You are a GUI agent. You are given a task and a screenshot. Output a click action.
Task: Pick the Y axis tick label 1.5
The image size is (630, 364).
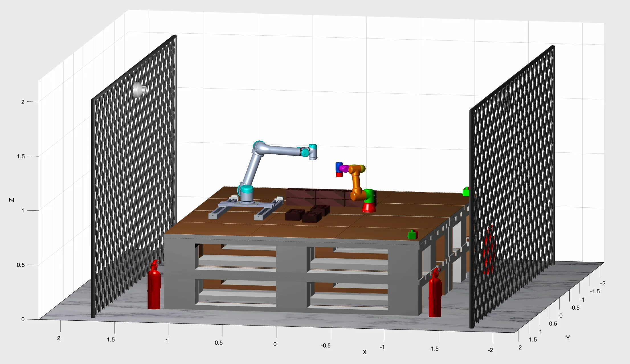pyautogui.click(x=533, y=340)
